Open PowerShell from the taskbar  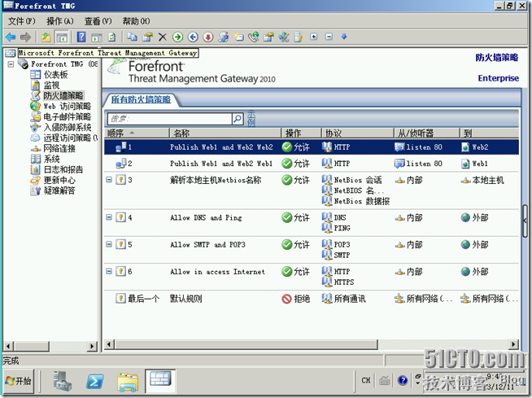coord(94,381)
